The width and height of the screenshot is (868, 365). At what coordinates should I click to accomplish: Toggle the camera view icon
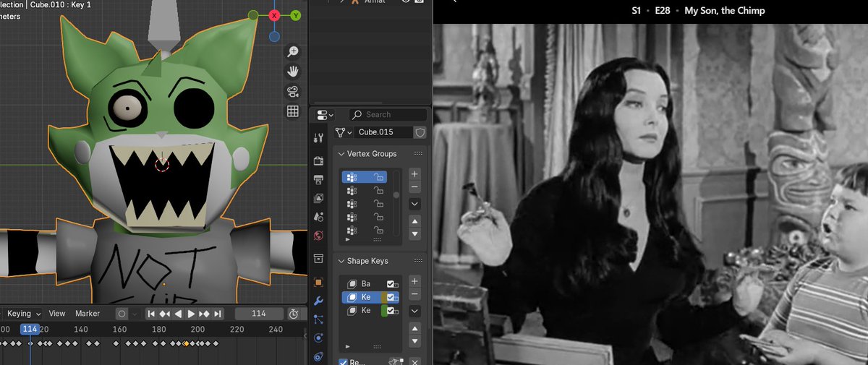pyautogui.click(x=293, y=91)
